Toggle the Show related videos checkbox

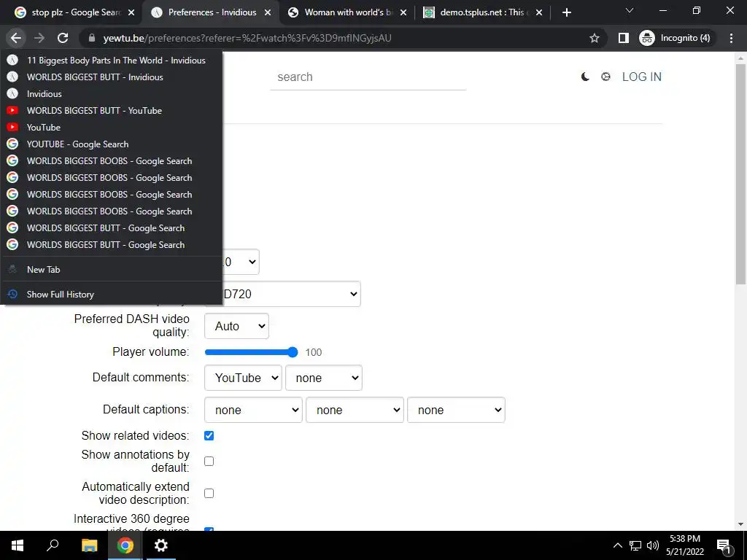(209, 436)
